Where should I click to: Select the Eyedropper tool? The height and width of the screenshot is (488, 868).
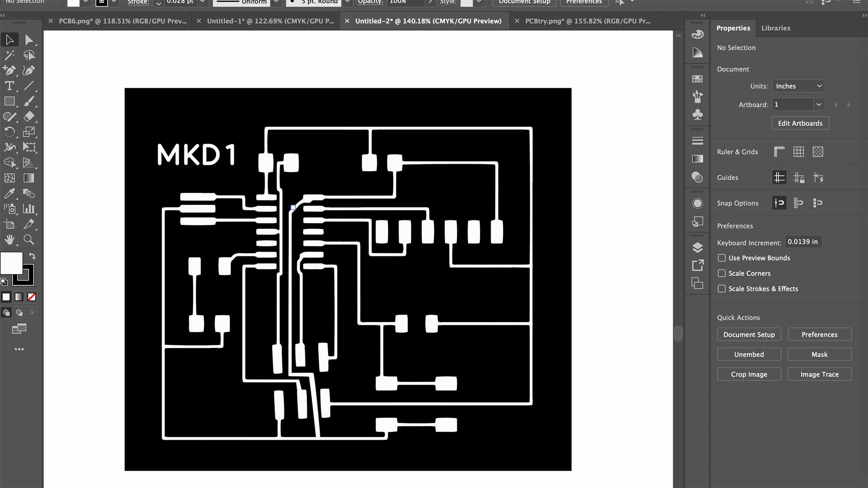coord(9,194)
